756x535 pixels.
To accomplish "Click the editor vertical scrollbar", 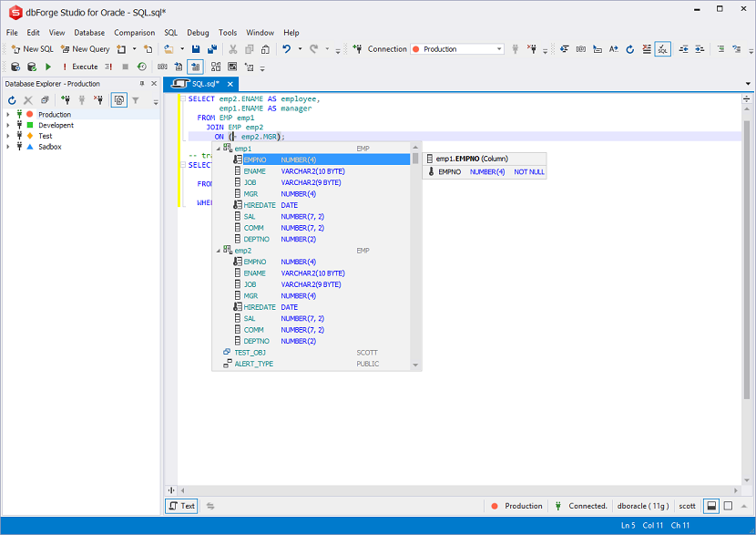I will point(746,261).
